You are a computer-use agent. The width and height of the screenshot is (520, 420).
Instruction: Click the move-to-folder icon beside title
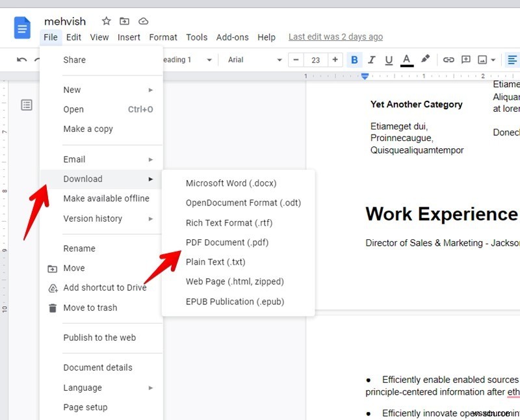pyautogui.click(x=124, y=21)
